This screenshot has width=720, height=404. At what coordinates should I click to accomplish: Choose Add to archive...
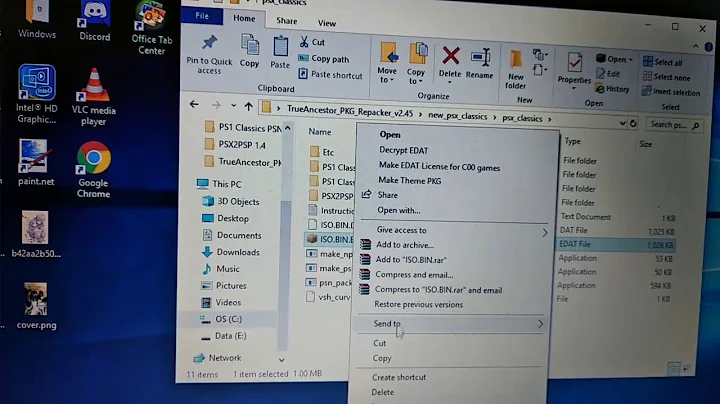point(405,245)
